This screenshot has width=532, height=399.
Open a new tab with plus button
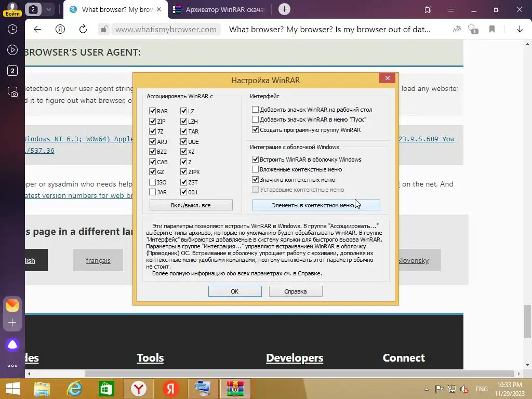284,9
